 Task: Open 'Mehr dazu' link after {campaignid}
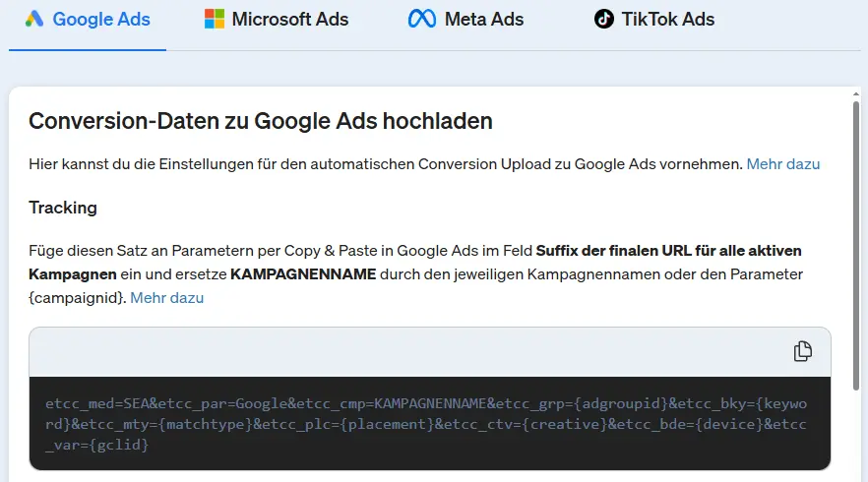pos(166,298)
